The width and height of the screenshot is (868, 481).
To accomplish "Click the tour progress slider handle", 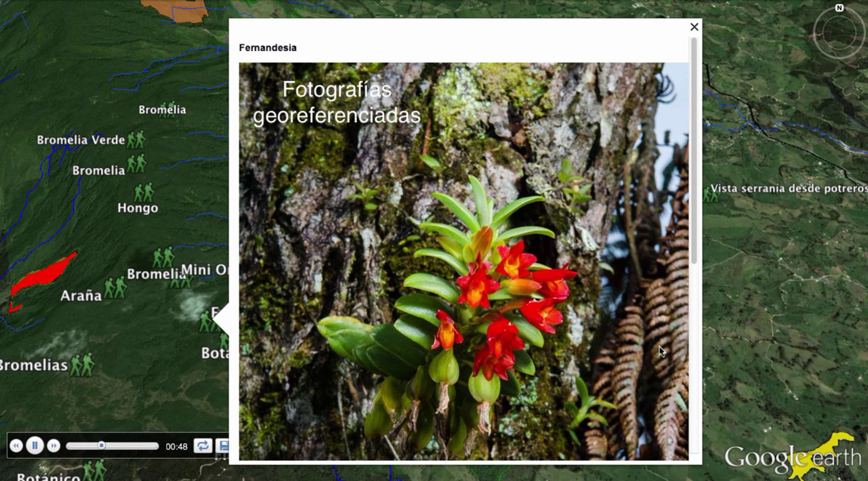I will (x=102, y=445).
